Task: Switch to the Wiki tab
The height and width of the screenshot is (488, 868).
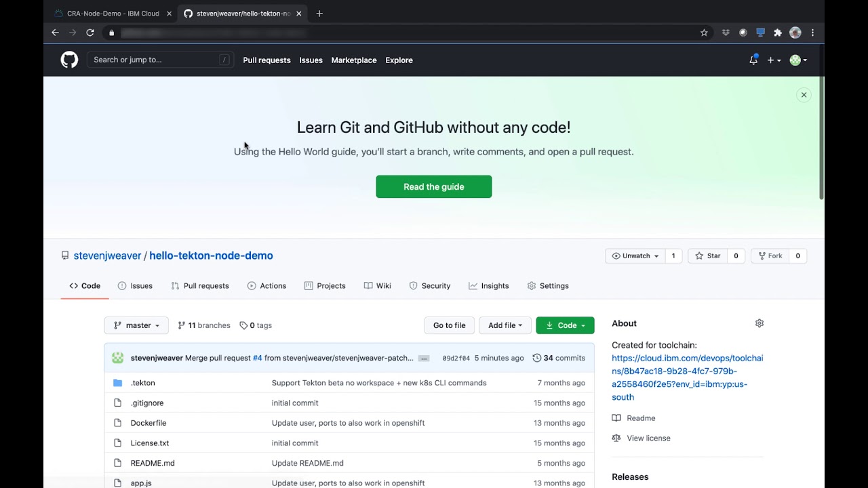Action: click(377, 285)
